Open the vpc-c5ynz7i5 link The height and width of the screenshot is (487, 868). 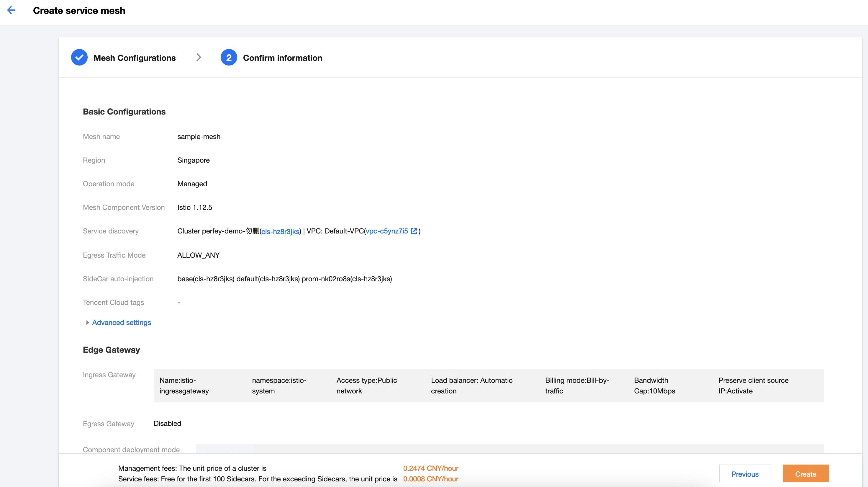[387, 231]
